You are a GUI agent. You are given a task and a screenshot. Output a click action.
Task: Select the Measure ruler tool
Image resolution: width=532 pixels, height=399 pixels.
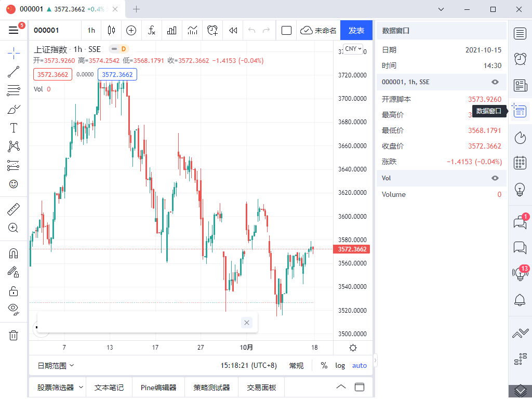tap(14, 208)
